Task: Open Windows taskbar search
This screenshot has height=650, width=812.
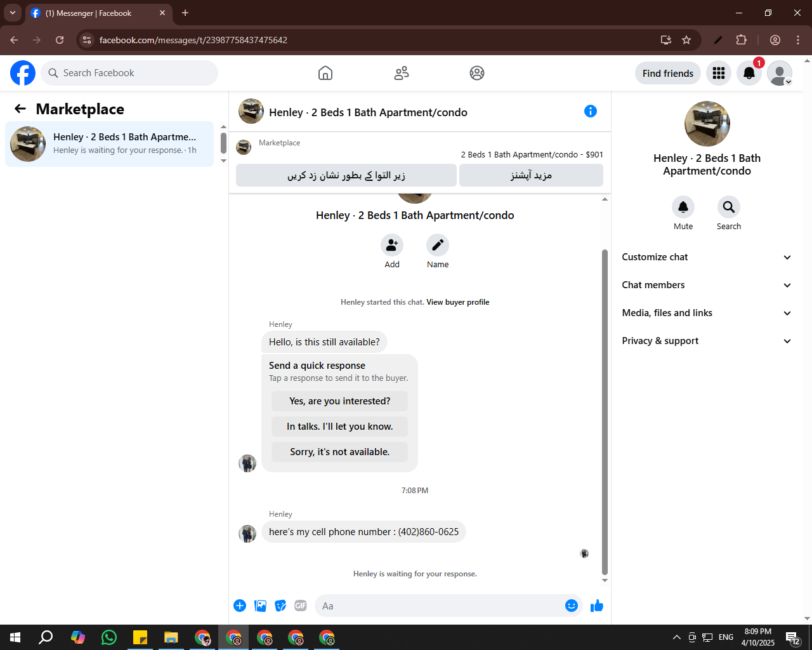Action: click(46, 637)
